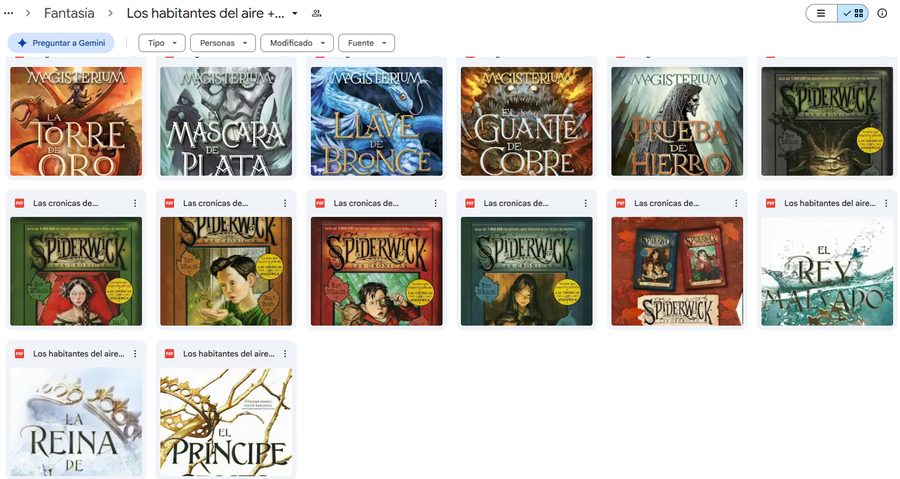Click PDF icon on Spiderwick boy-in-green-sweater card
Image resolution: width=900 pixels, height=479 pixels.
tap(169, 203)
